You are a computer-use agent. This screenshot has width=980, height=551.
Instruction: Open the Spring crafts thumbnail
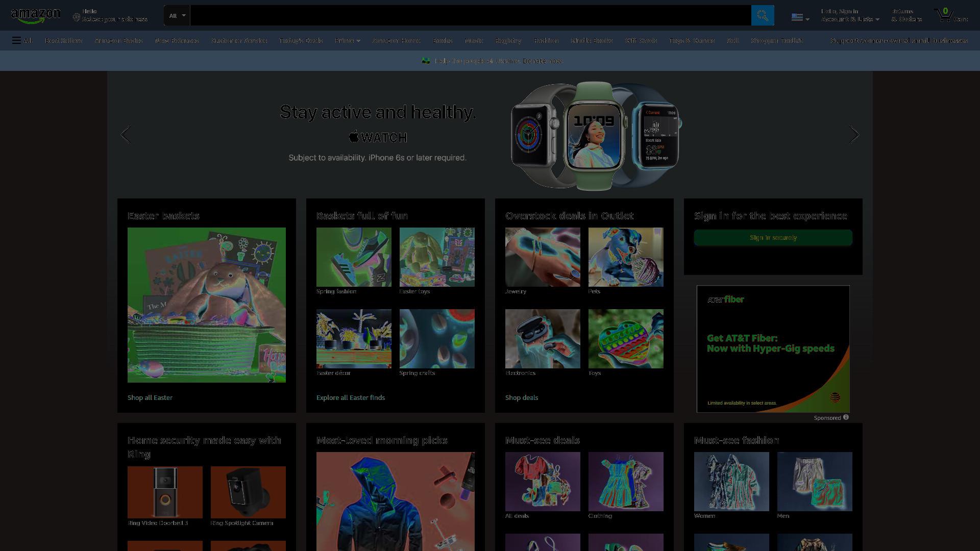pyautogui.click(x=437, y=339)
